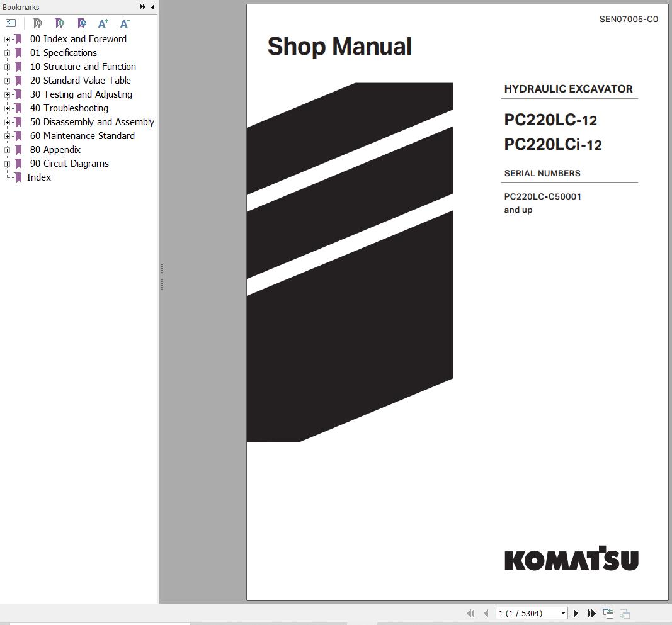
Task: Expand the 60 Maintenance Standard bookmark
Action: pos(7,136)
